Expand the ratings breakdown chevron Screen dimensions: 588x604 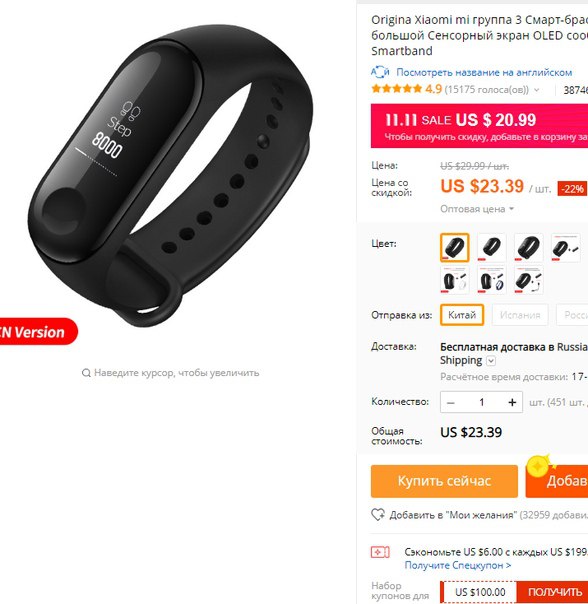pos(536,90)
